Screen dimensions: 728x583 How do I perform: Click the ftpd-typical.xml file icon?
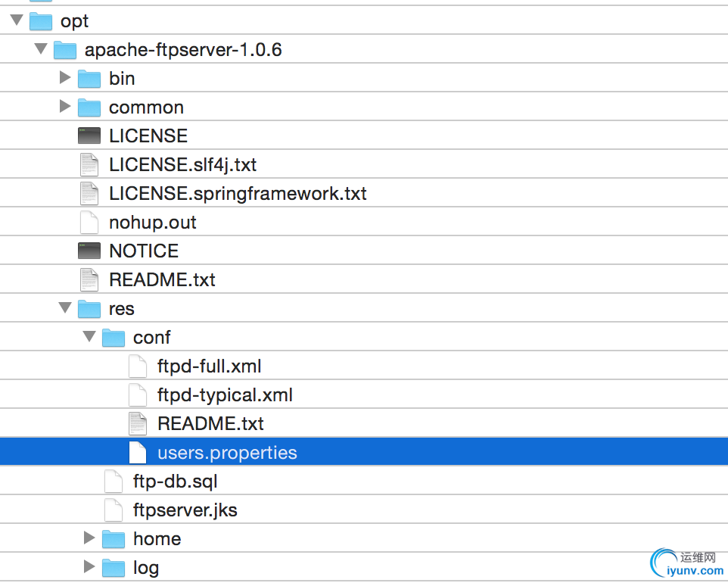tap(138, 395)
